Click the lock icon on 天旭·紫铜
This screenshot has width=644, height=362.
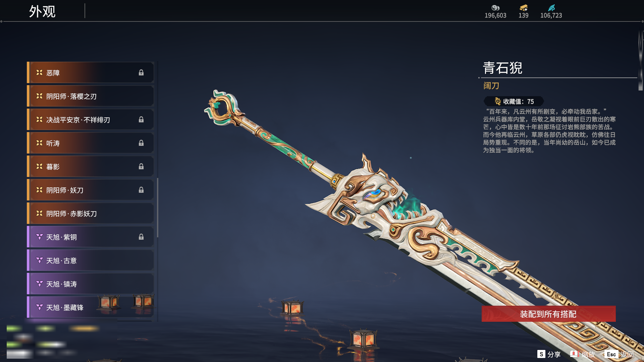141,237
